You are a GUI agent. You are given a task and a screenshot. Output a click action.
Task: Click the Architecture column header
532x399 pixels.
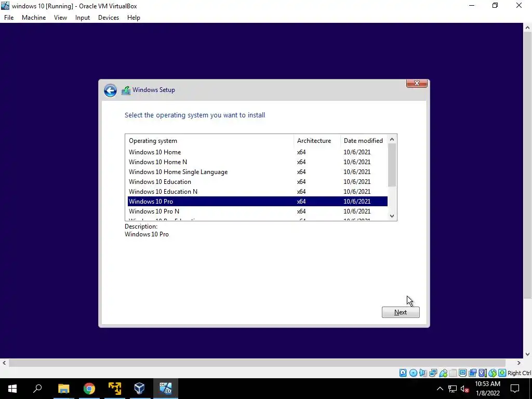tap(317, 140)
